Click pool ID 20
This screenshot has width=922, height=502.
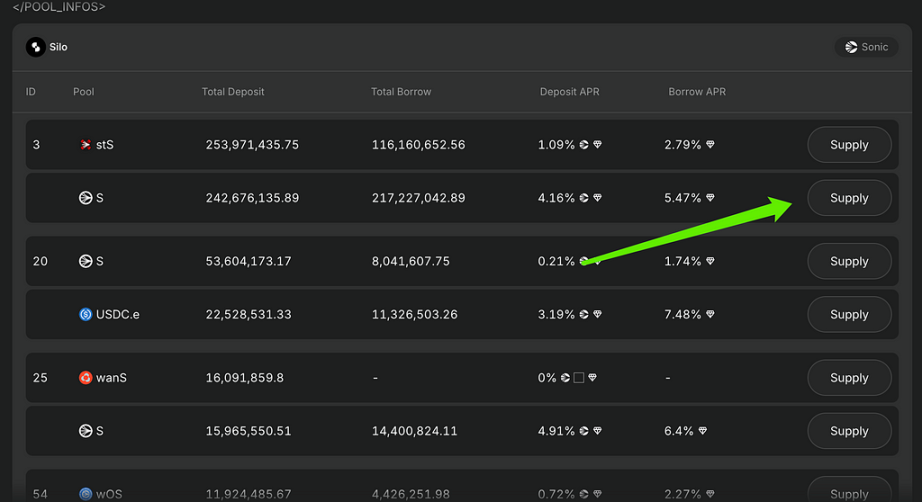pos(40,261)
